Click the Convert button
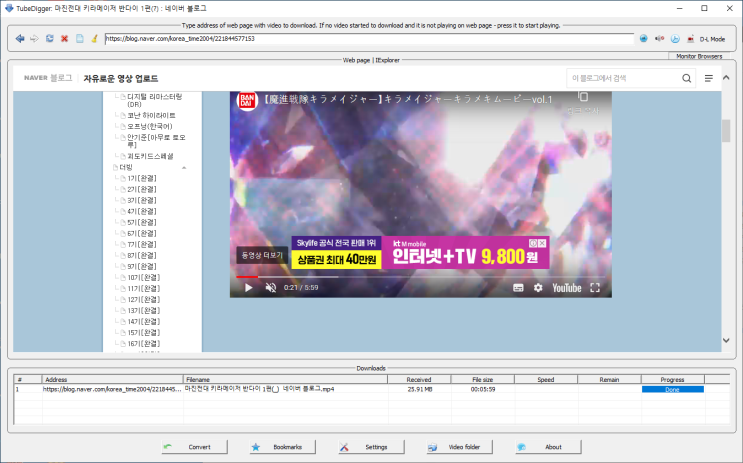Image resolution: width=743 pixels, height=463 pixels. pos(194,447)
